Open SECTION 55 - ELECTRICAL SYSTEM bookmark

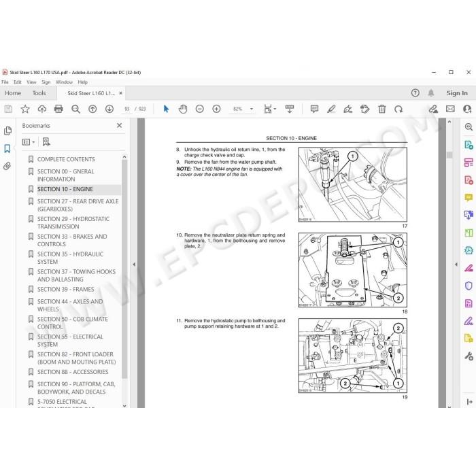click(70, 340)
